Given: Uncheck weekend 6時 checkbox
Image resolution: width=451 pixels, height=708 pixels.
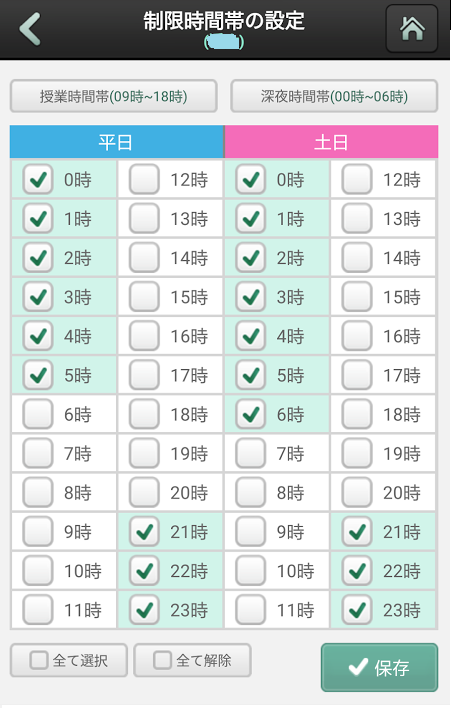Looking at the screenshot, I should [x=251, y=414].
